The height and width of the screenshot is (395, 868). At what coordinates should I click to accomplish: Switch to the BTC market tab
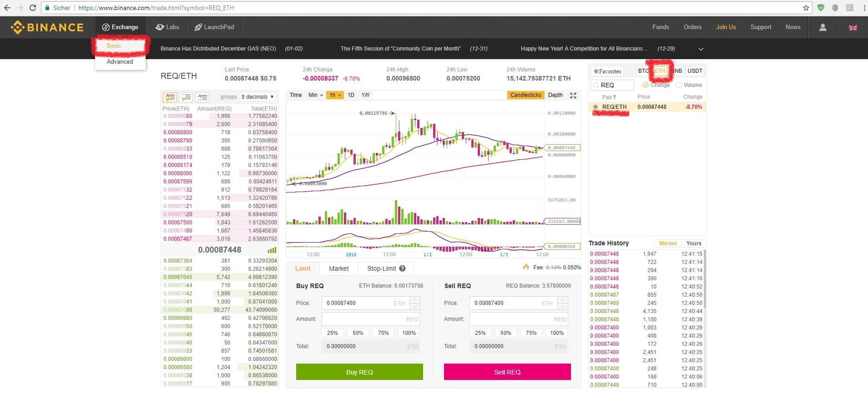click(x=643, y=71)
